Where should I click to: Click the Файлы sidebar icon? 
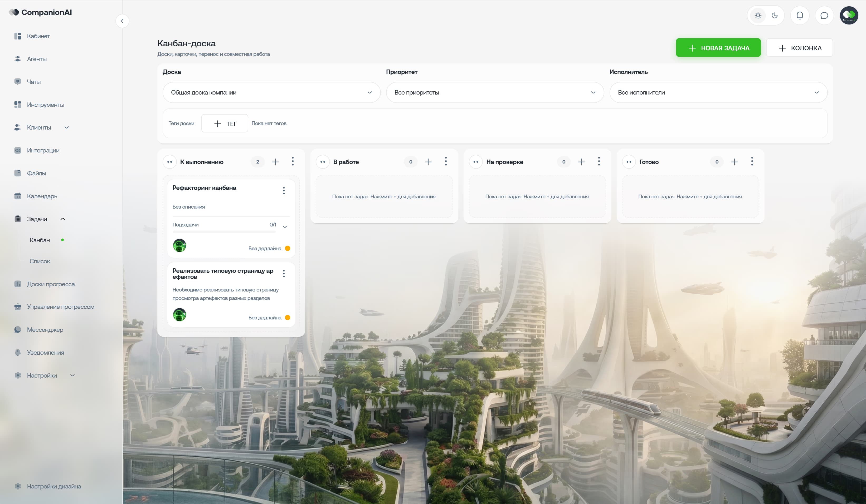(x=18, y=173)
